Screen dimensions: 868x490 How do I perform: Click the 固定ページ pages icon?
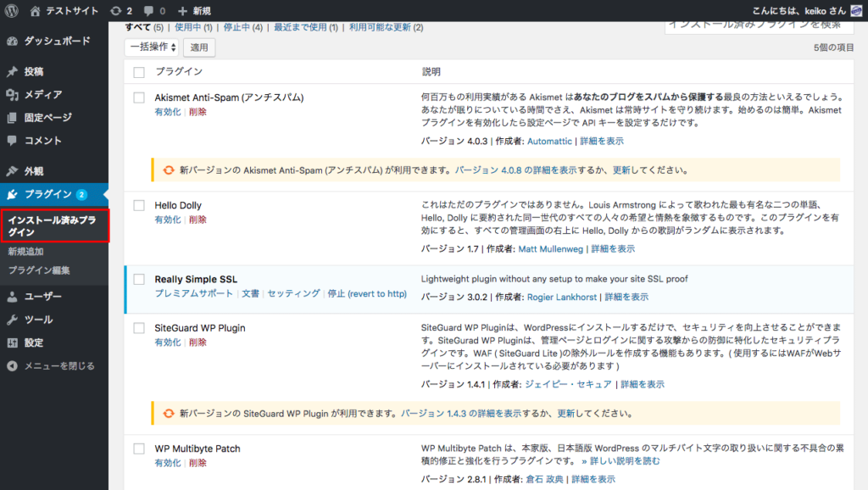(x=12, y=118)
